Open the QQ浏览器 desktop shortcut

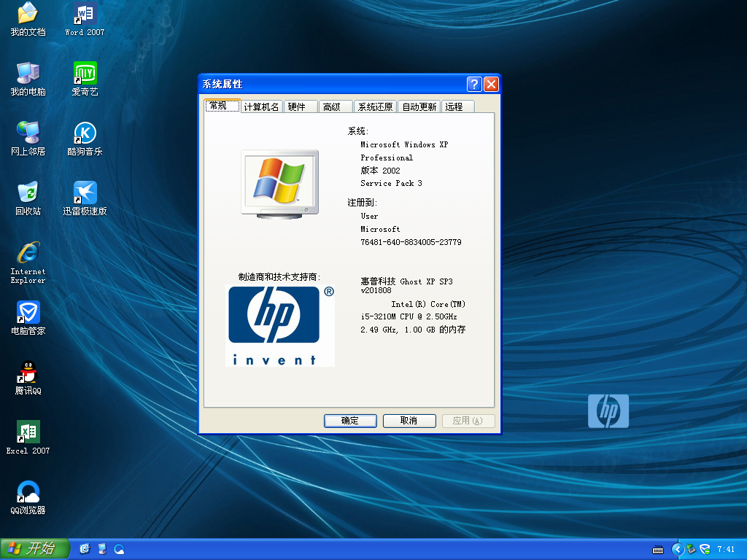[28, 497]
